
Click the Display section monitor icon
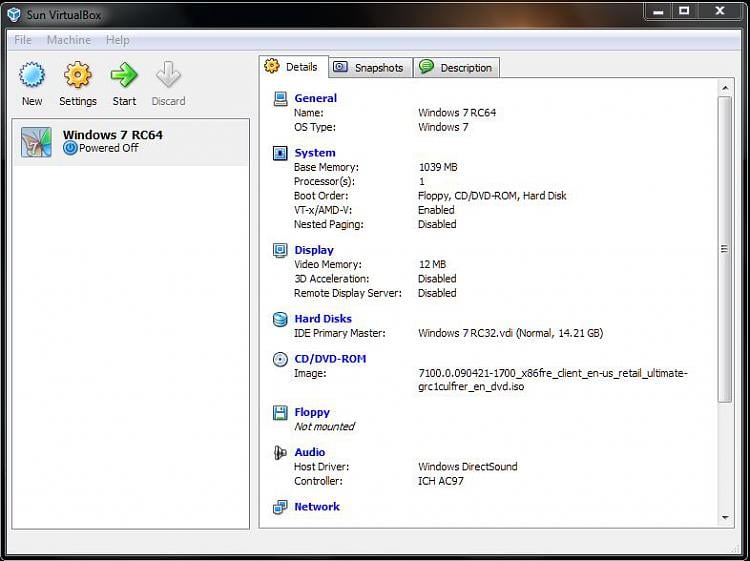(280, 250)
